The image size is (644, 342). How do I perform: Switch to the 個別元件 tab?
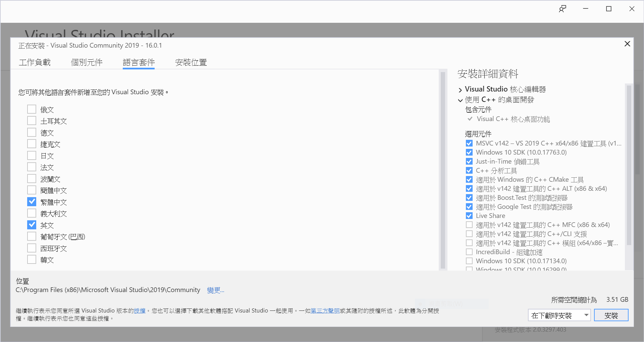87,62
